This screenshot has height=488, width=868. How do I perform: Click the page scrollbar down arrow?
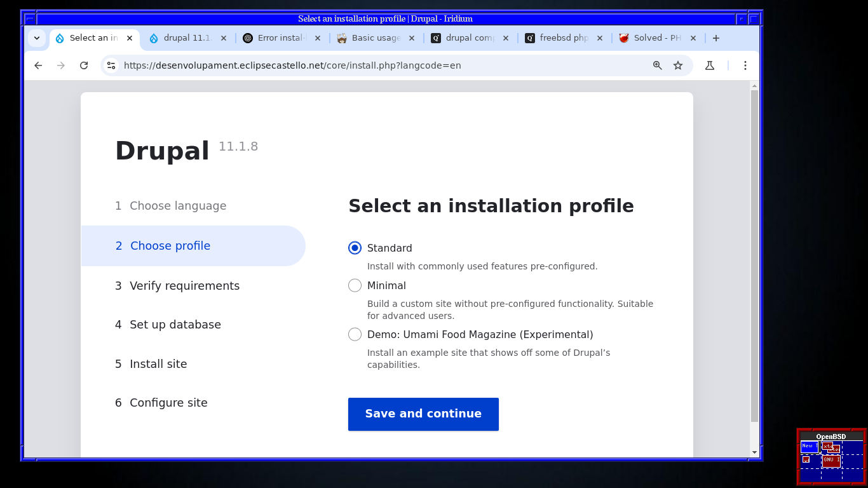click(754, 452)
